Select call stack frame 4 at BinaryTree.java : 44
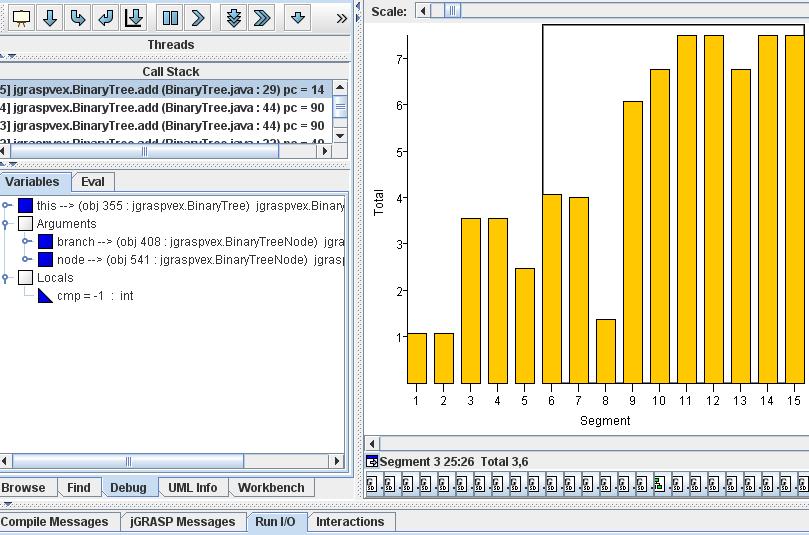 point(166,108)
